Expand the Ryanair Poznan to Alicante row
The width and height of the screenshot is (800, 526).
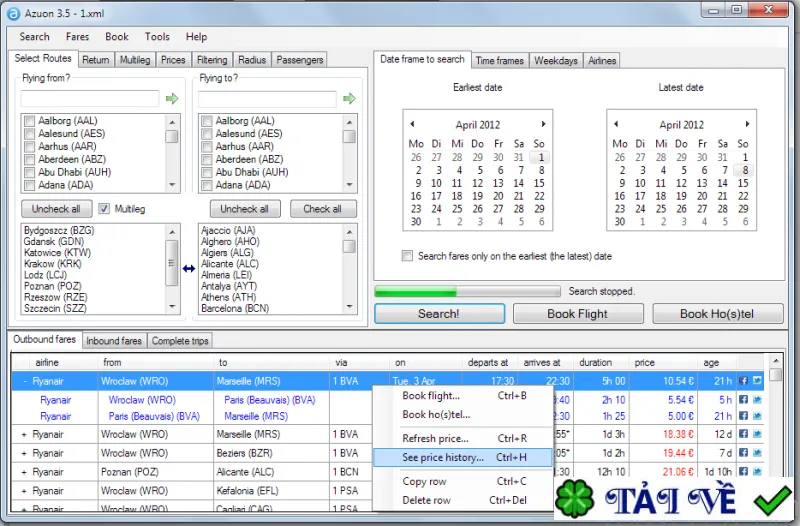pyautogui.click(x=24, y=472)
